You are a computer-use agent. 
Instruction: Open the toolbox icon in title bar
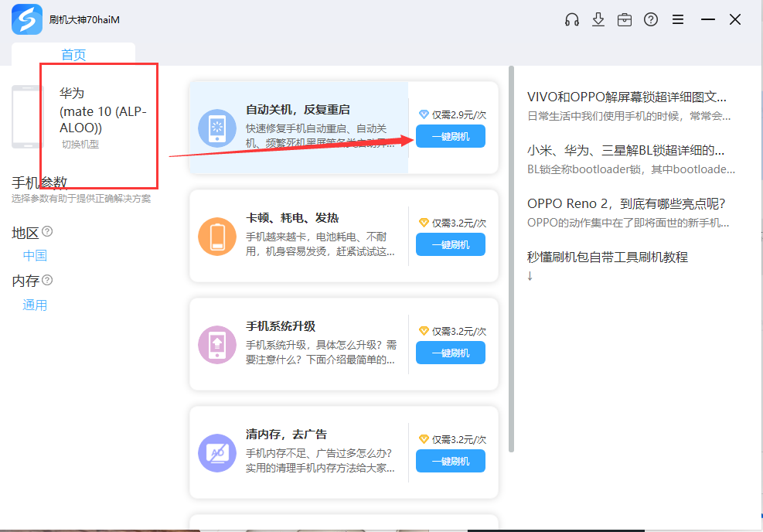tap(625, 19)
